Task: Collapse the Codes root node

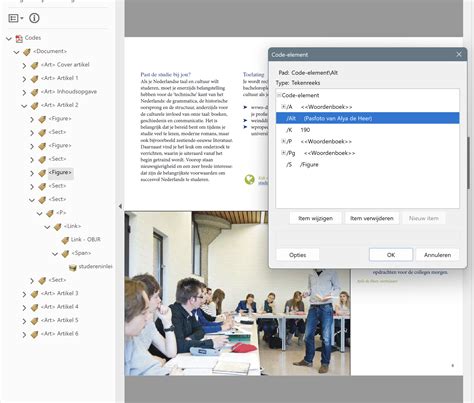Action: click(9, 39)
